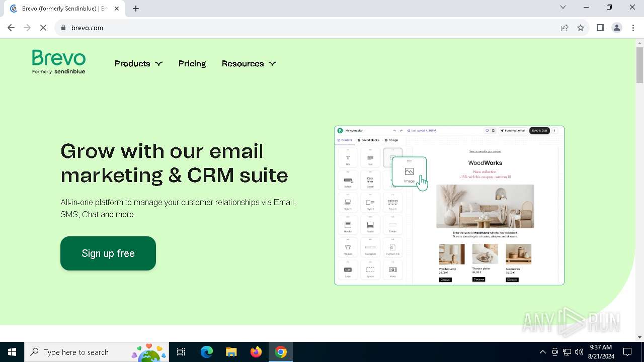644x362 pixels.
Task: Close the Brevo tab
Action: [x=117, y=9]
